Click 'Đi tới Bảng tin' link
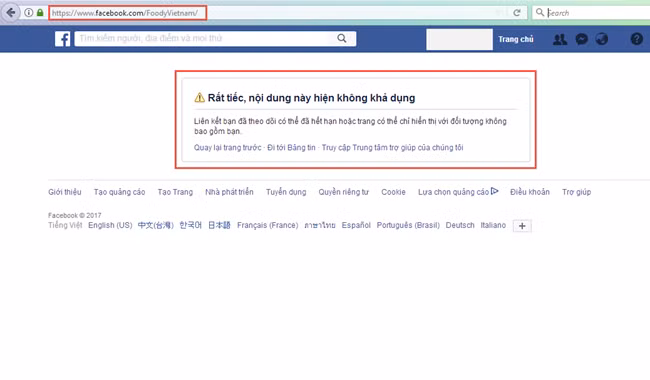This screenshot has height=380, width=650. 291,148
